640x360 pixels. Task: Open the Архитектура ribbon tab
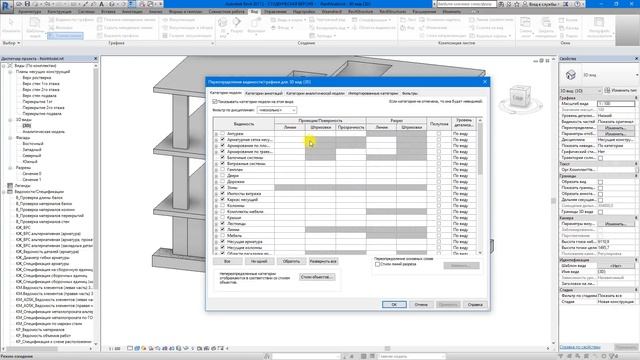[x=29, y=11]
